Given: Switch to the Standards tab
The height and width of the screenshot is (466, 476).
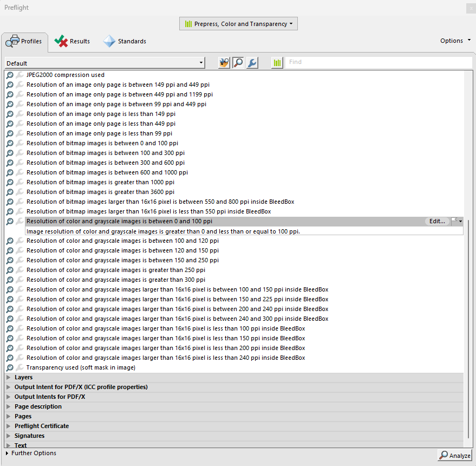Looking at the screenshot, I should click(125, 41).
